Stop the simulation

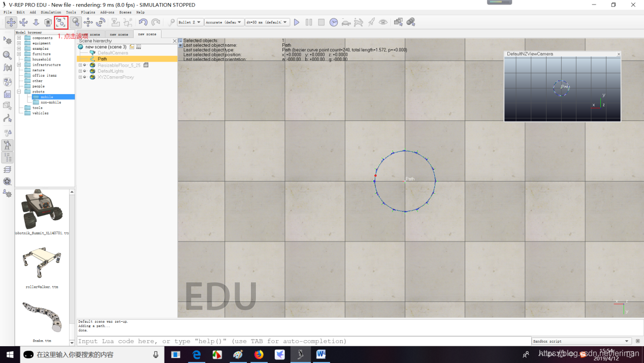coord(321,22)
